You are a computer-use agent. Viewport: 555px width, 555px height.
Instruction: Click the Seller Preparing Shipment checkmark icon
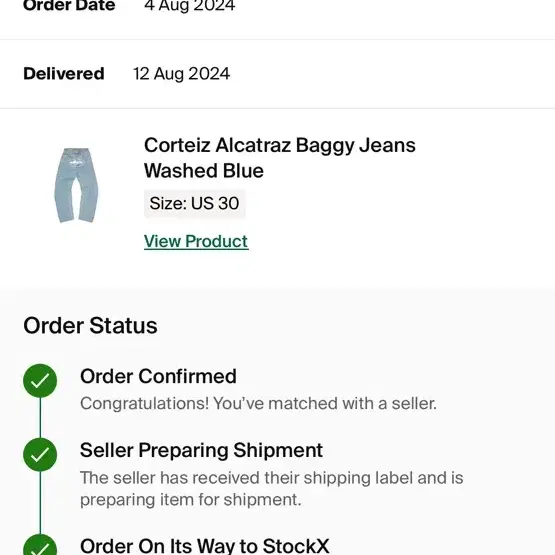click(40, 454)
